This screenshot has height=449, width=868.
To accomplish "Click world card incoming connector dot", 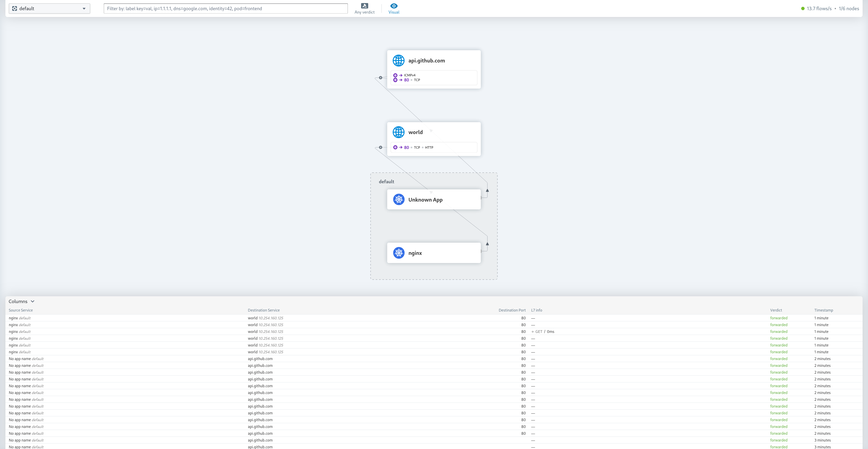I will pyautogui.click(x=380, y=147).
